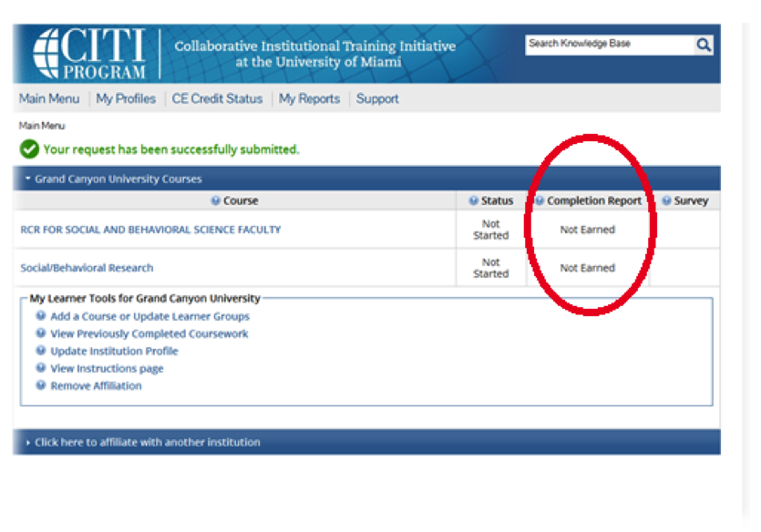This screenshot has width=761, height=532.
Task: Click View Previously Completed Coursework link
Action: tap(149, 333)
